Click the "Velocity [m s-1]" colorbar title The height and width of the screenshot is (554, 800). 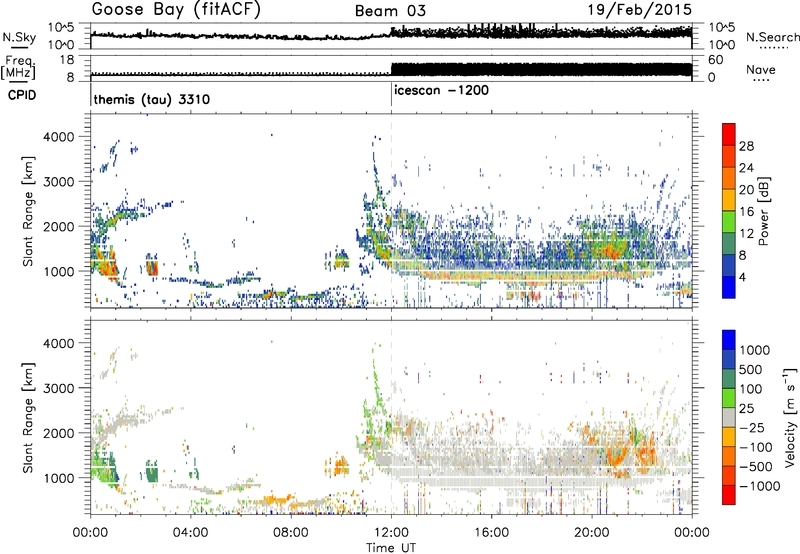coord(790,417)
